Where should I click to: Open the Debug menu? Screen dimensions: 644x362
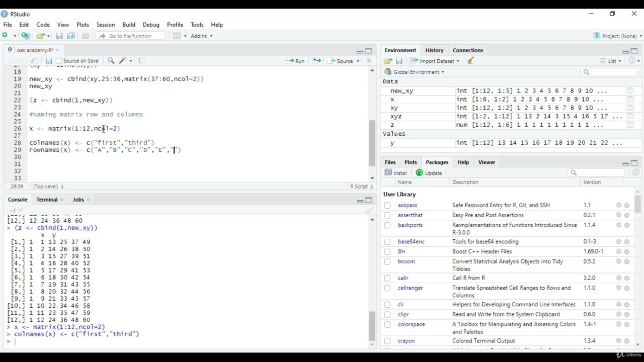(x=151, y=25)
